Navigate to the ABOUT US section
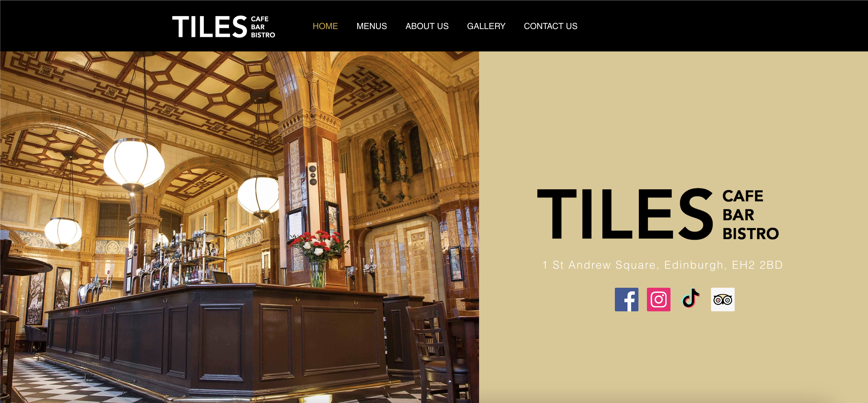Screen dimensions: 868x403 [426, 25]
